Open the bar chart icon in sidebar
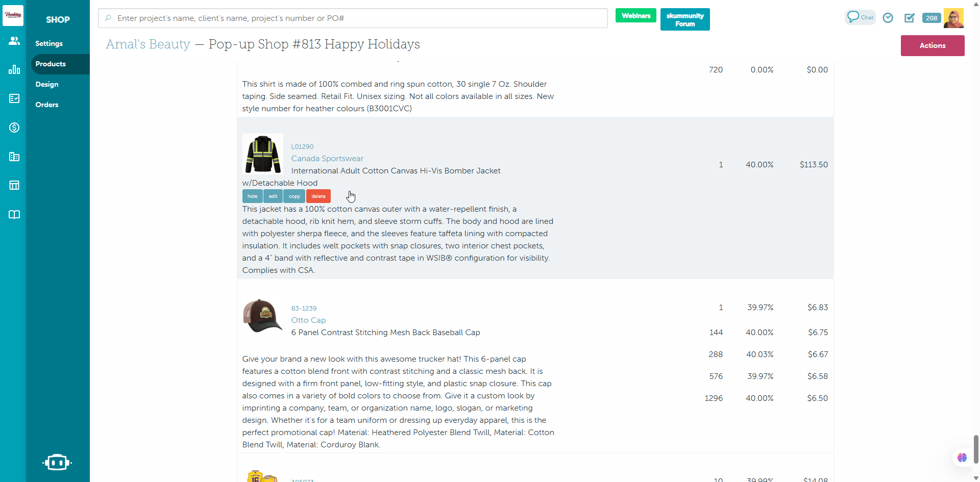This screenshot has width=980, height=482. [x=14, y=69]
